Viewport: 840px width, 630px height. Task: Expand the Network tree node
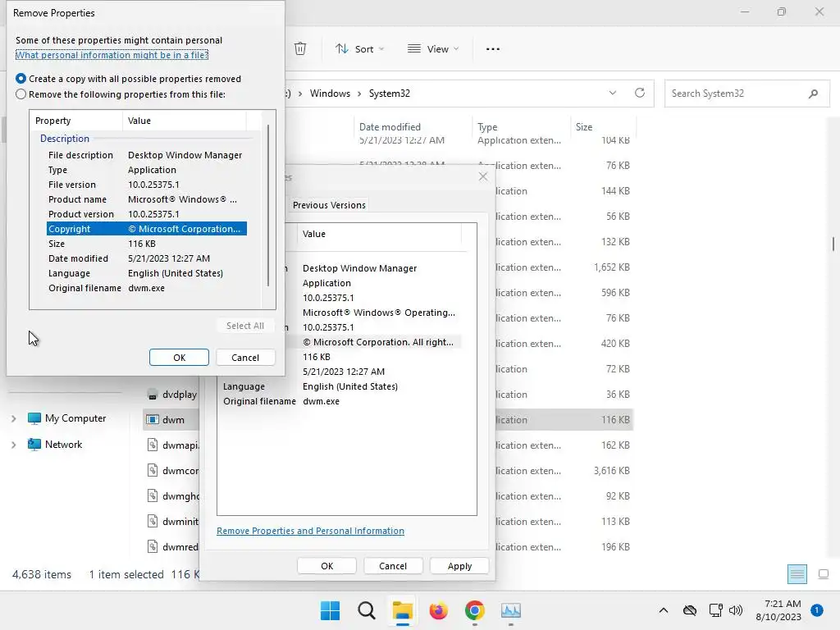(x=14, y=444)
